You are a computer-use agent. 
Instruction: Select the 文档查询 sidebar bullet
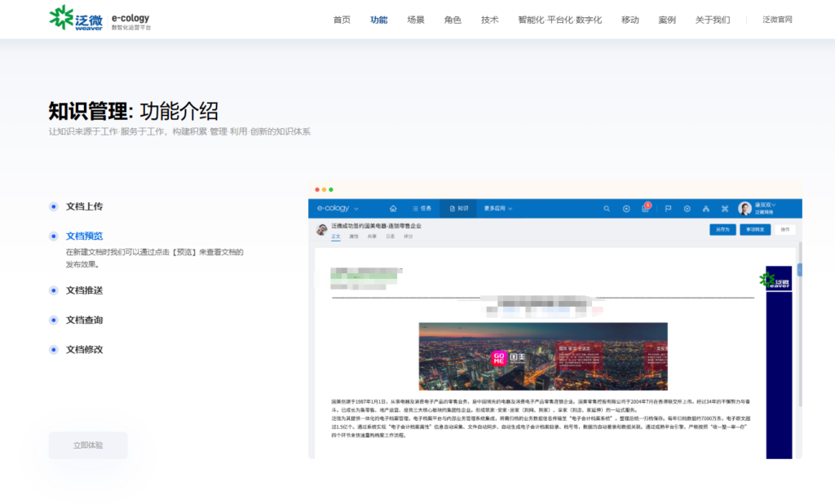pyautogui.click(x=86, y=319)
